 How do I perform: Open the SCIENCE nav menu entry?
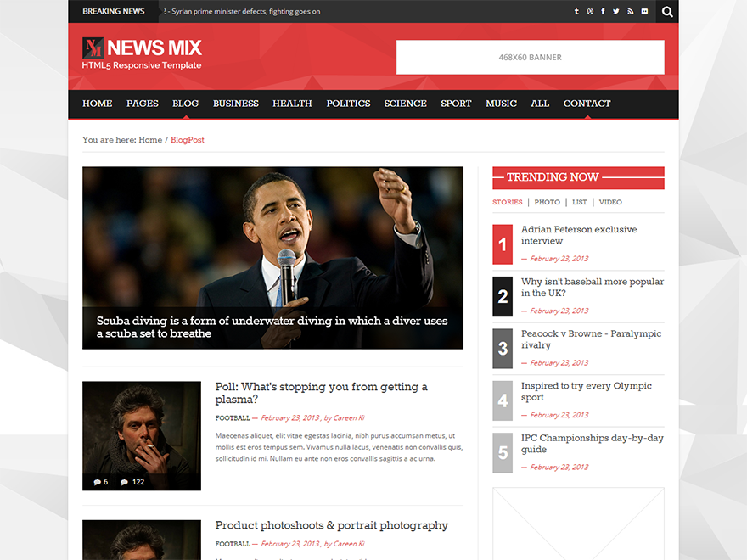405,103
